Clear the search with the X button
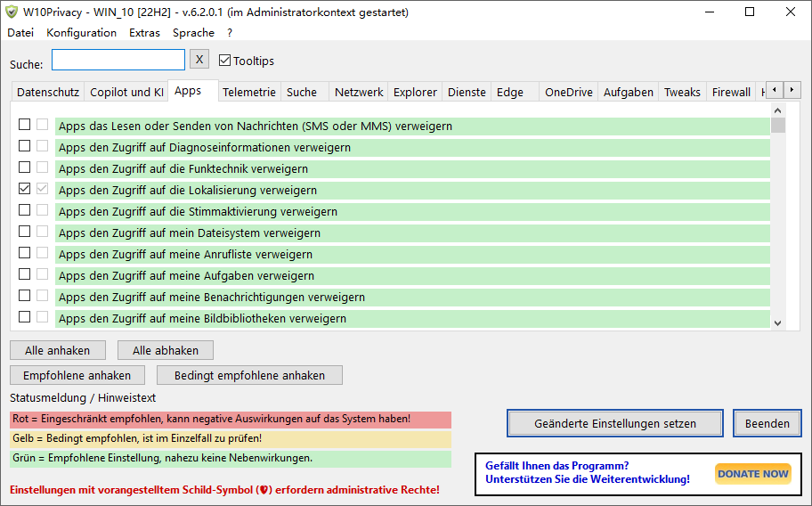 coord(199,59)
